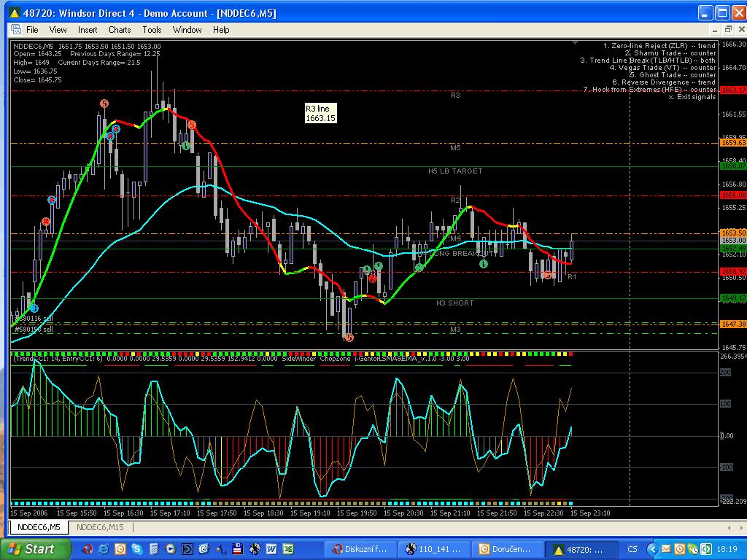The image size is (747, 560).
Task: Switch to 110_141 taskbar window
Action: (433, 549)
